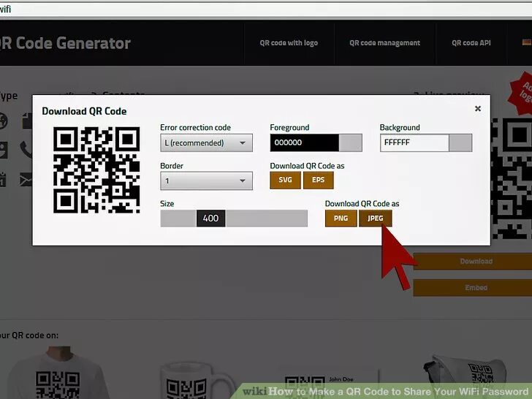Open the QR code management menu
Screen dimensions: 532x399
click(384, 43)
